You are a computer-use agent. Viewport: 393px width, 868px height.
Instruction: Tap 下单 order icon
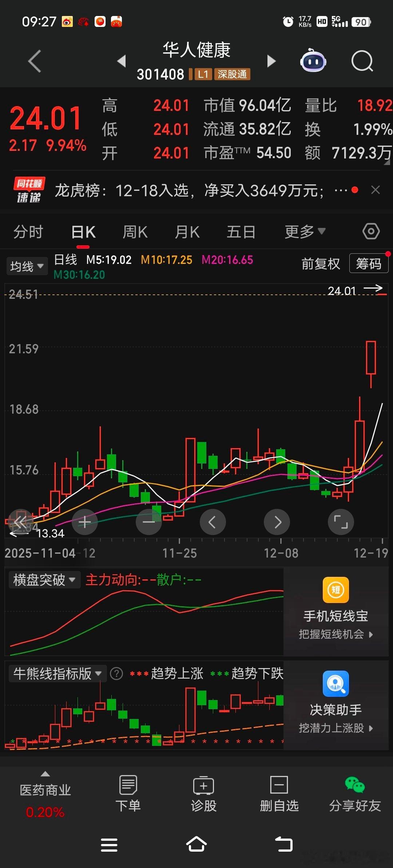128,793
